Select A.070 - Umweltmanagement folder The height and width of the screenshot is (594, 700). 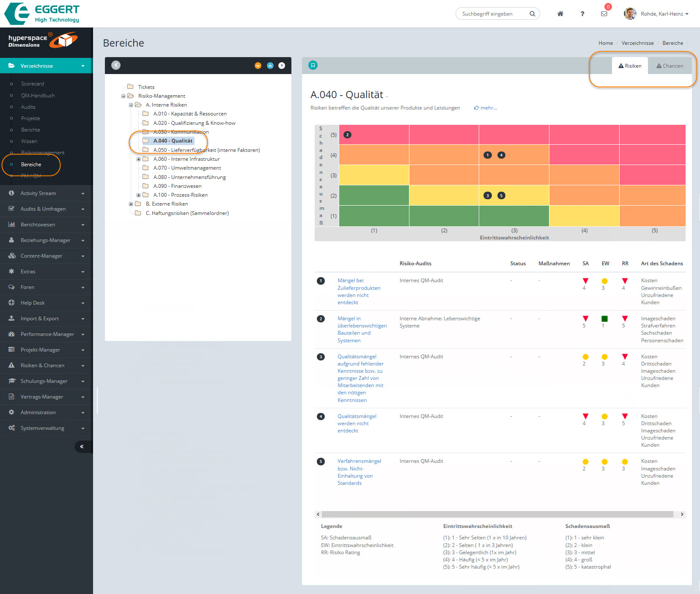187,168
